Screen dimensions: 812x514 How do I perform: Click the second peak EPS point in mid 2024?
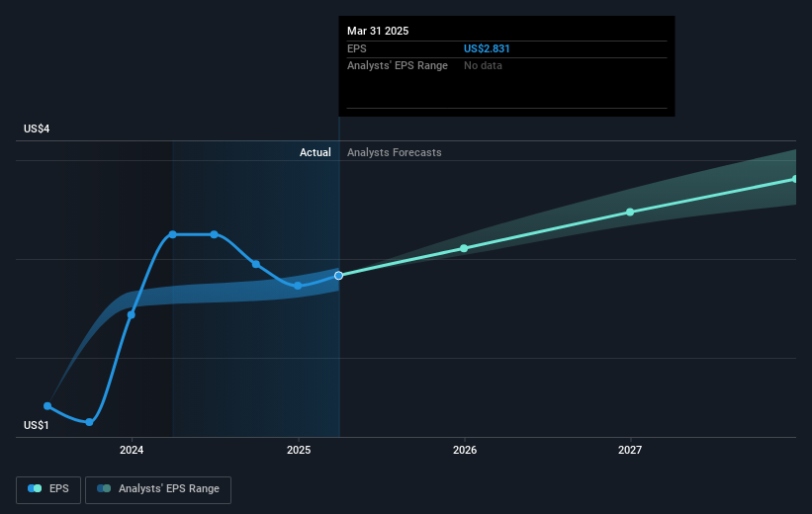[x=214, y=234]
